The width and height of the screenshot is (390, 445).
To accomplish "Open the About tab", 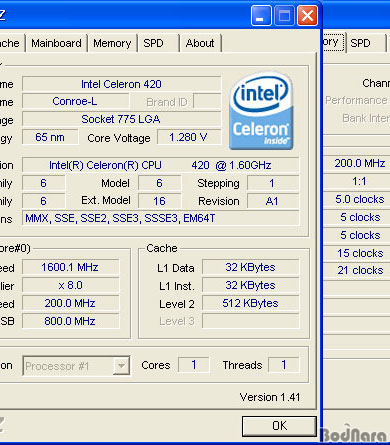I will [200, 43].
